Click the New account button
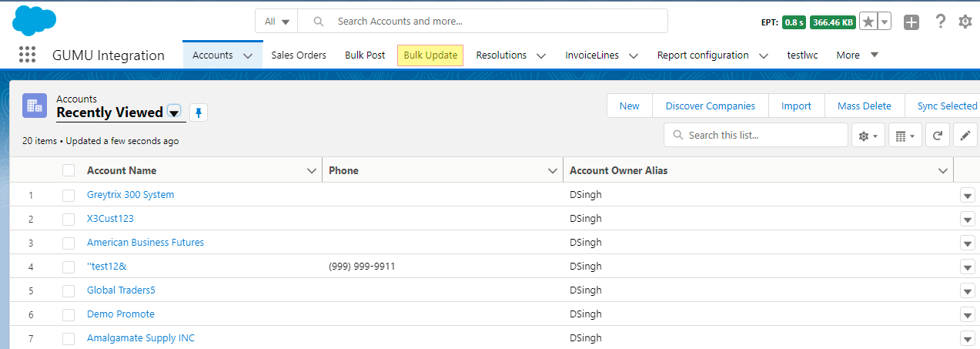Image resolution: width=980 pixels, height=349 pixels. 629,106
